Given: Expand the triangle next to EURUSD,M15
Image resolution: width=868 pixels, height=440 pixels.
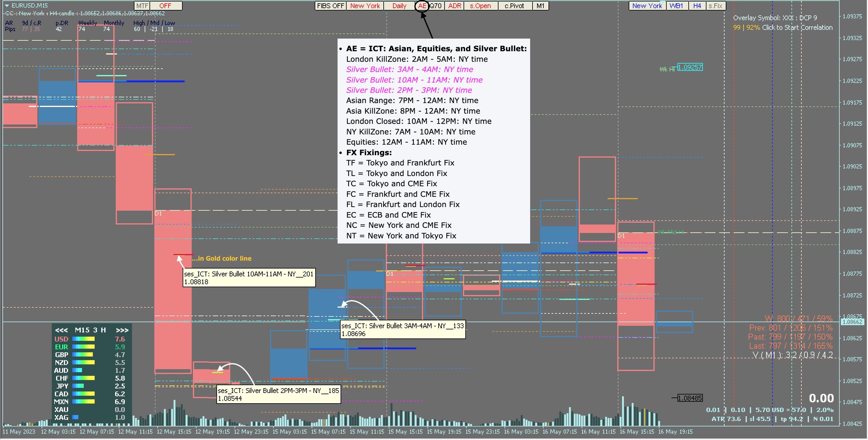Looking at the screenshot, I should tap(7, 5).
